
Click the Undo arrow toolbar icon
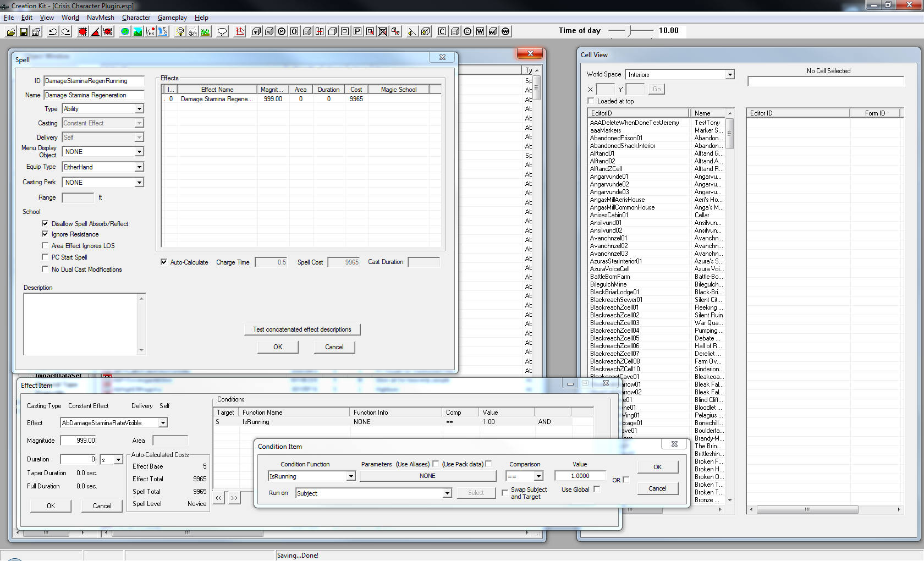pyautogui.click(x=53, y=32)
